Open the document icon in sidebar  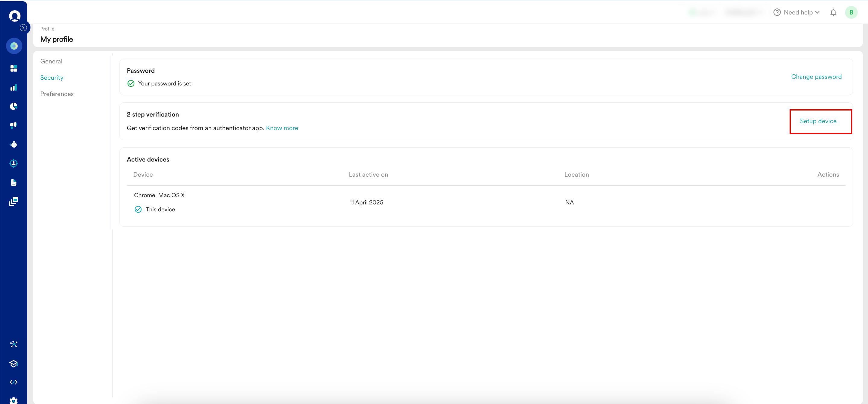(14, 182)
